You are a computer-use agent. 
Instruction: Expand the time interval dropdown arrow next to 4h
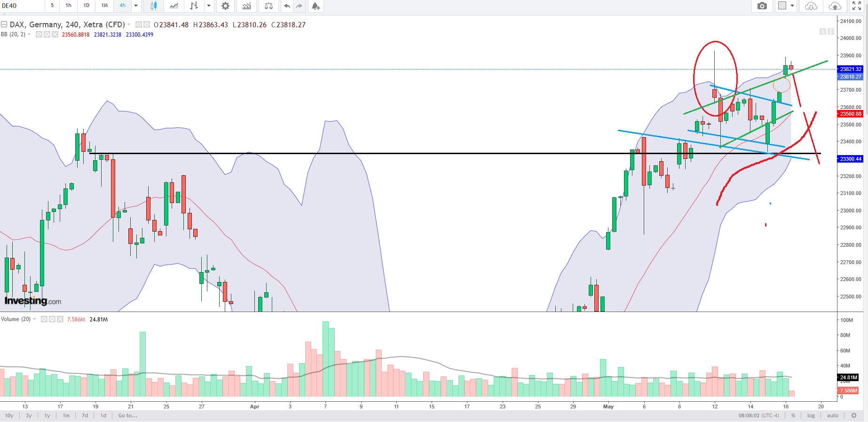point(136,6)
